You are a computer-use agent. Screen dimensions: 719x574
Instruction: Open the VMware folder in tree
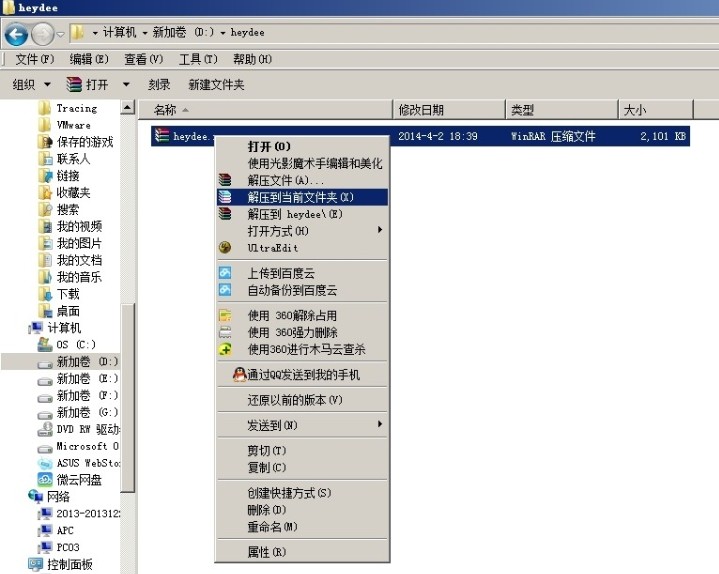(73, 125)
